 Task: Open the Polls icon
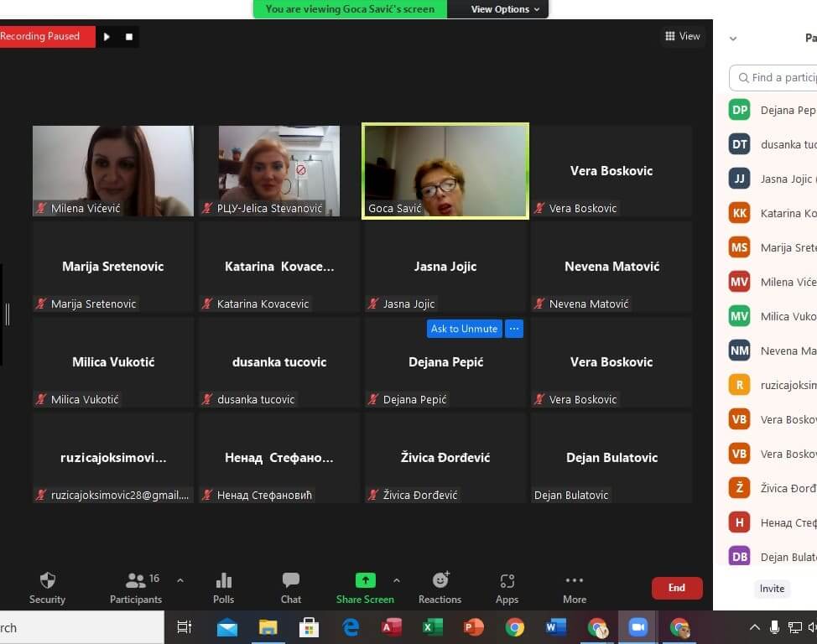pyautogui.click(x=223, y=580)
